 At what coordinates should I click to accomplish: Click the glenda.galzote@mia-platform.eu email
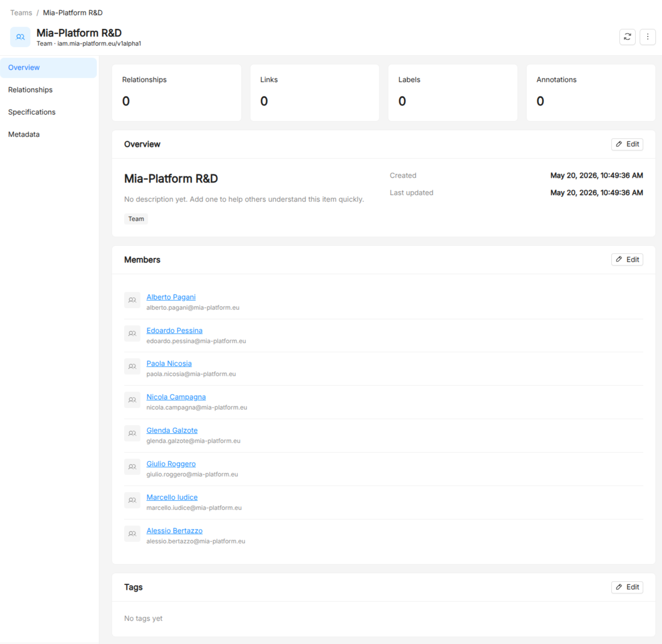(x=194, y=441)
